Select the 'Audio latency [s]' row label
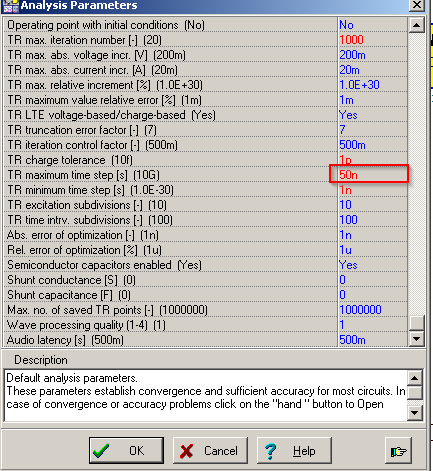Screen dimensions: 433x471 click(x=65, y=340)
